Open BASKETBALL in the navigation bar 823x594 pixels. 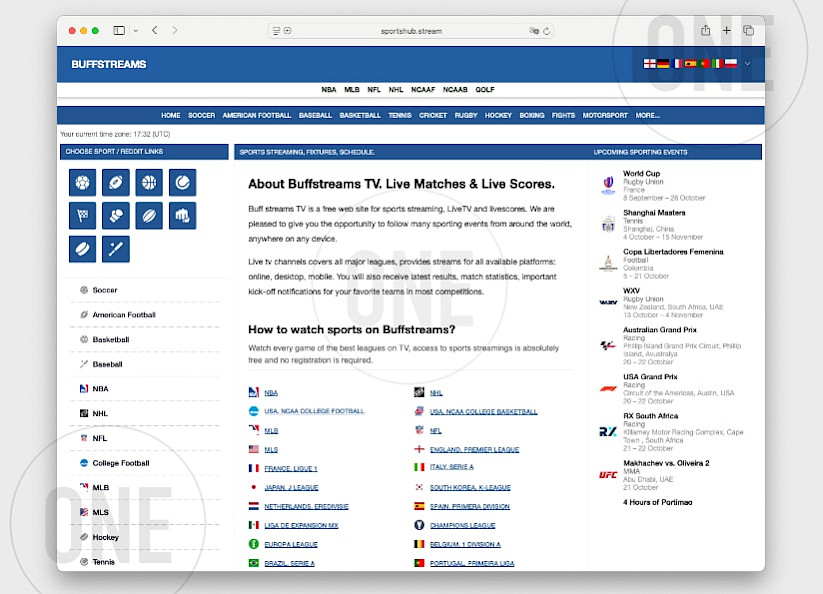360,115
